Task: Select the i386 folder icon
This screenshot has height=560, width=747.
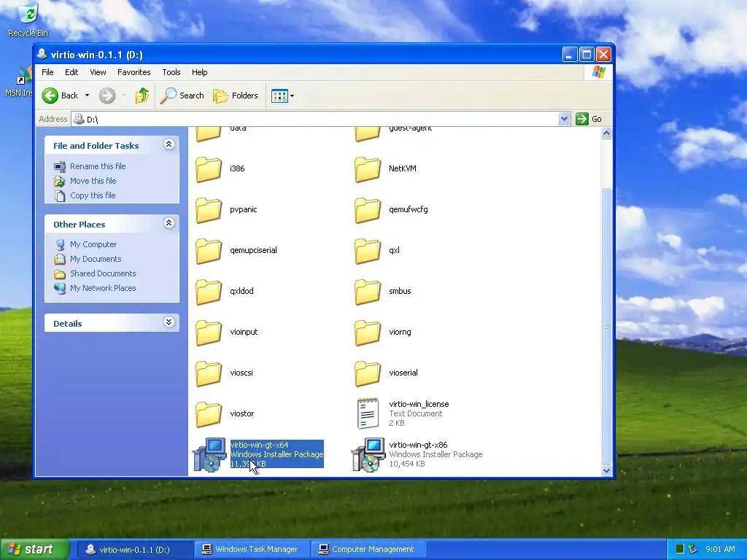Action: pos(209,169)
